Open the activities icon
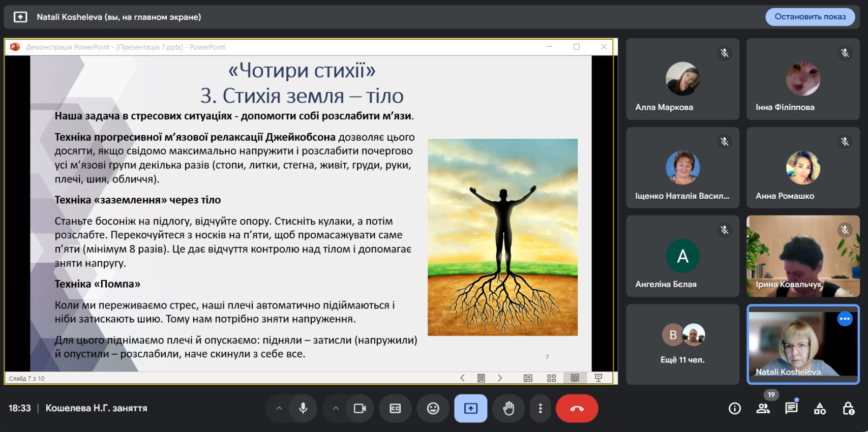868x432 pixels. pos(820,409)
